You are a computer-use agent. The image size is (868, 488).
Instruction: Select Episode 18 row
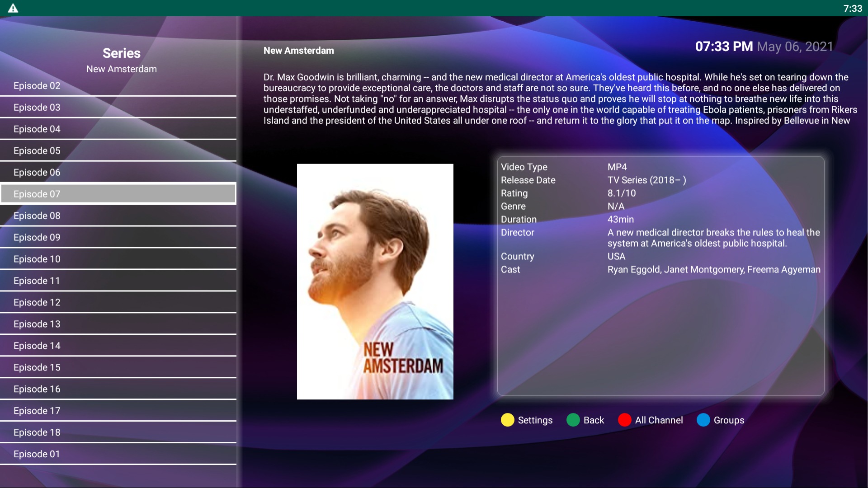[x=118, y=433]
